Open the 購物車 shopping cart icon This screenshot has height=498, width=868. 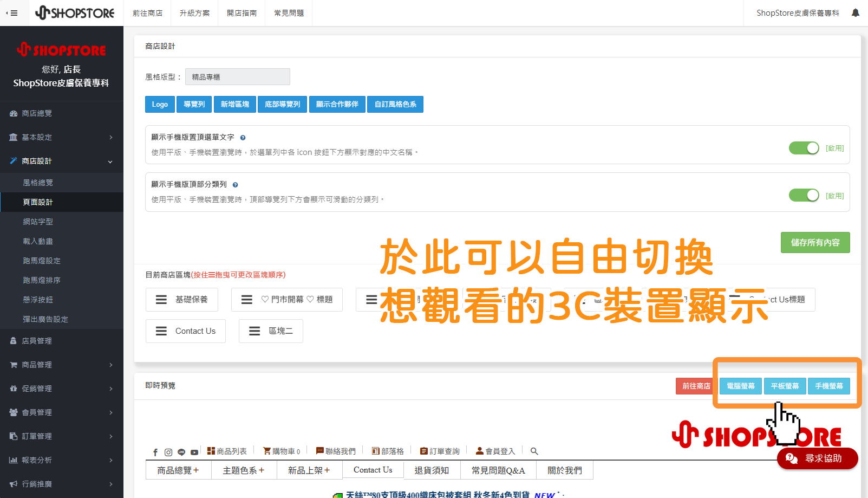point(266,450)
